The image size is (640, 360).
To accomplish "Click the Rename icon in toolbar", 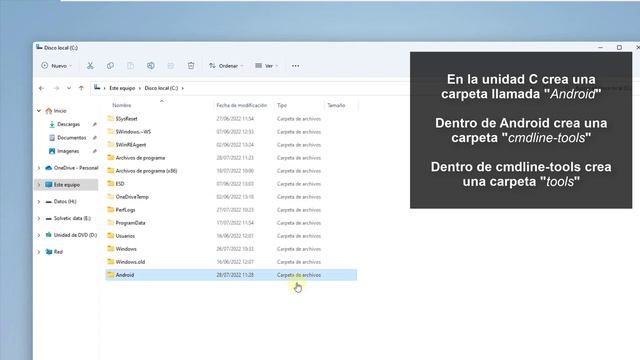I will point(151,66).
